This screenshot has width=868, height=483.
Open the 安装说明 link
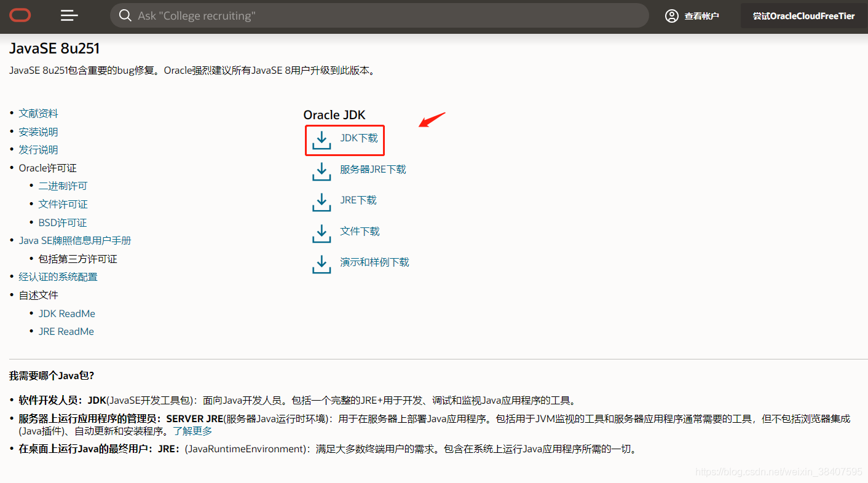click(38, 132)
